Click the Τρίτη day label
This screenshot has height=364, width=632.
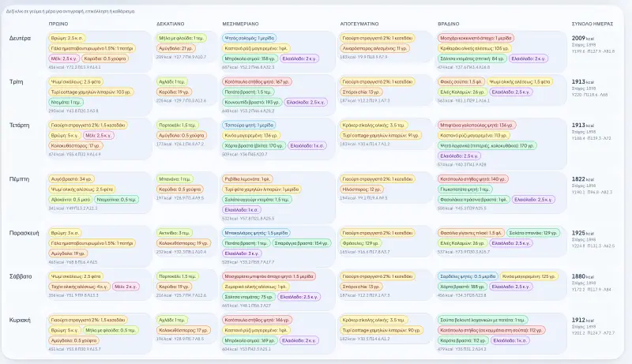coord(16,82)
